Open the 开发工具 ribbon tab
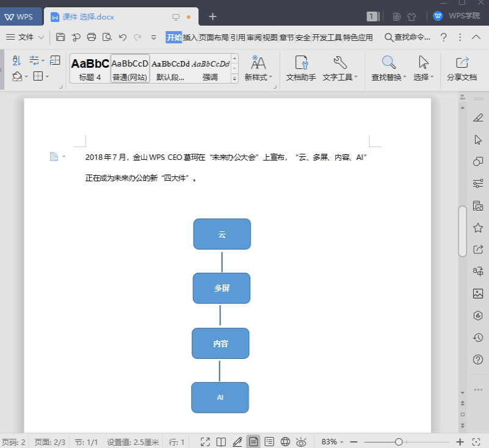 tap(327, 37)
